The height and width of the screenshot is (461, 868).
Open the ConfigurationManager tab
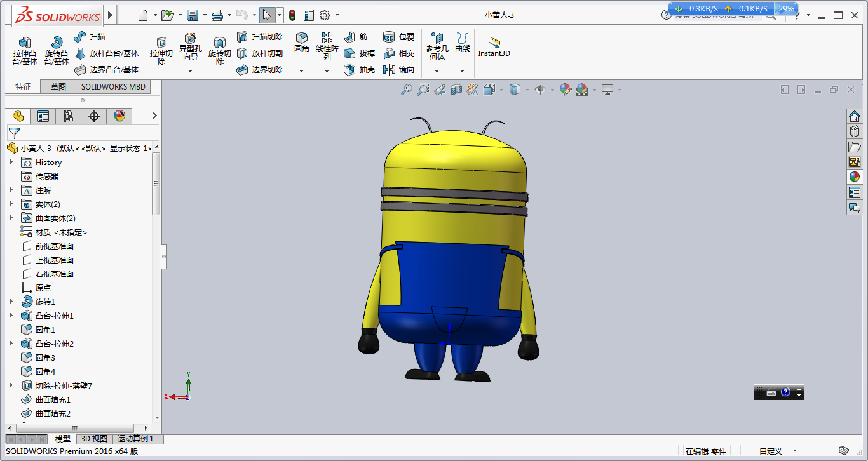tap(69, 116)
